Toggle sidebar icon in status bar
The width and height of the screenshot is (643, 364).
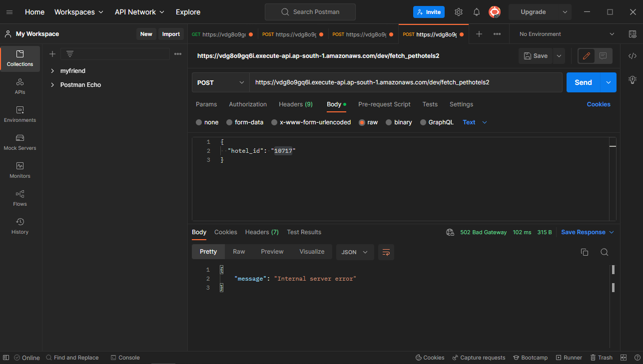click(x=6, y=358)
